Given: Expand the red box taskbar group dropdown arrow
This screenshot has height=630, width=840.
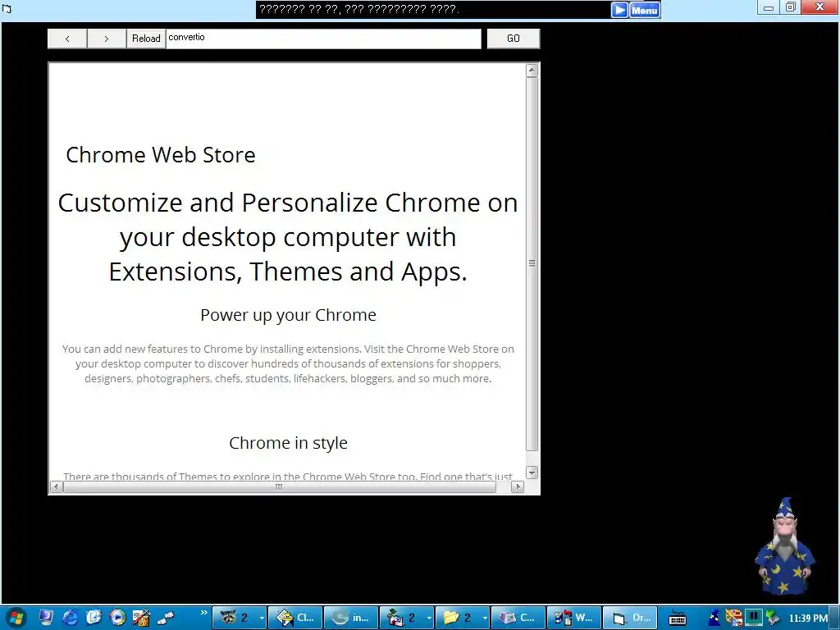Looking at the screenshot, I should (429, 618).
